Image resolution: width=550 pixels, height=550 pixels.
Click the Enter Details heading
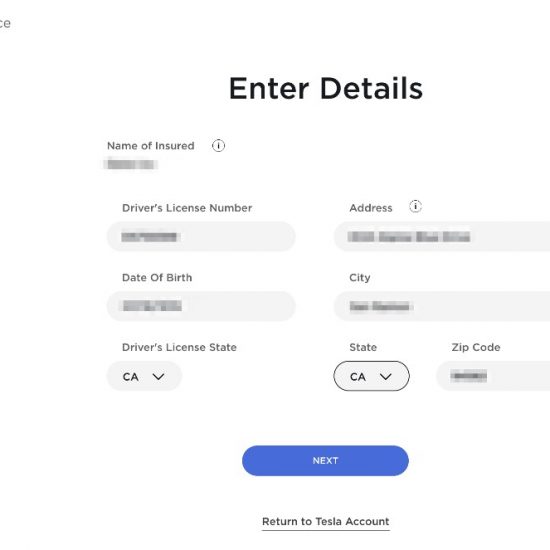point(326,88)
